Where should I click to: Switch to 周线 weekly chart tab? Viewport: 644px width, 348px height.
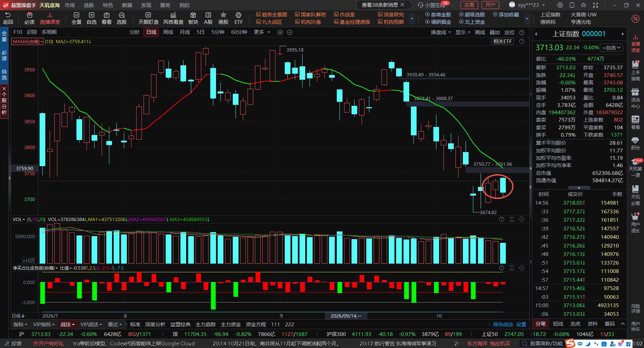tap(168, 32)
